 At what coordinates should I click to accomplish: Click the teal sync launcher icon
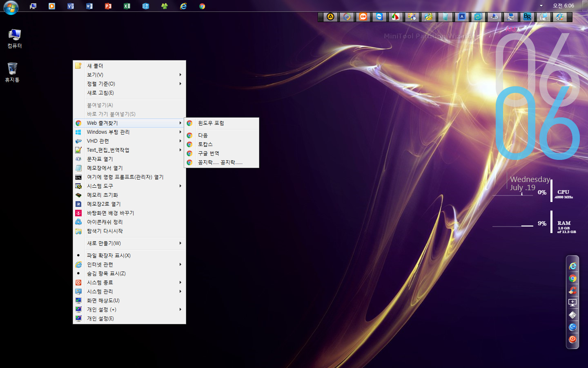pos(478,17)
